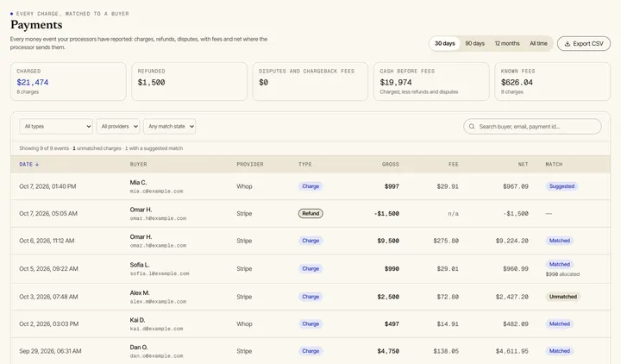Click the date Oct 2, 2026, 03:03 PM
621x364 pixels.
pos(48,324)
